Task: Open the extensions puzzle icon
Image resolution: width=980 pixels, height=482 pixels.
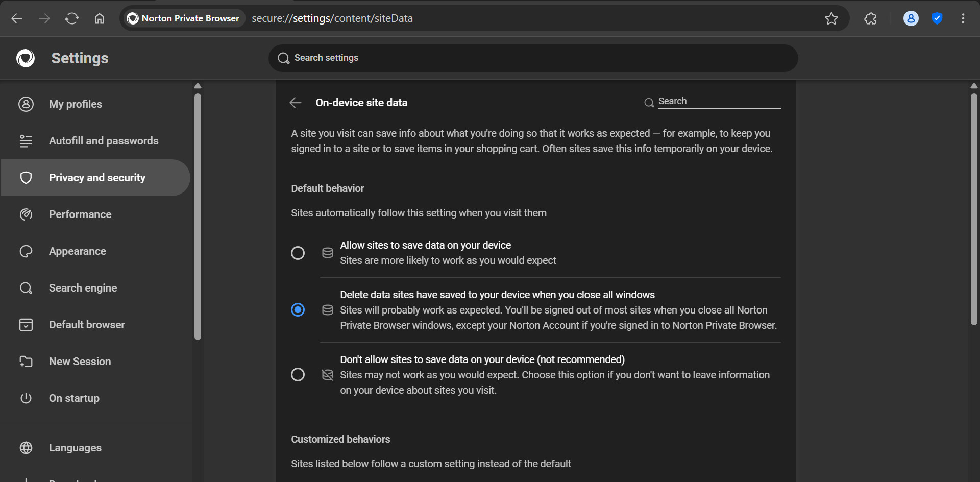Action: (871, 18)
